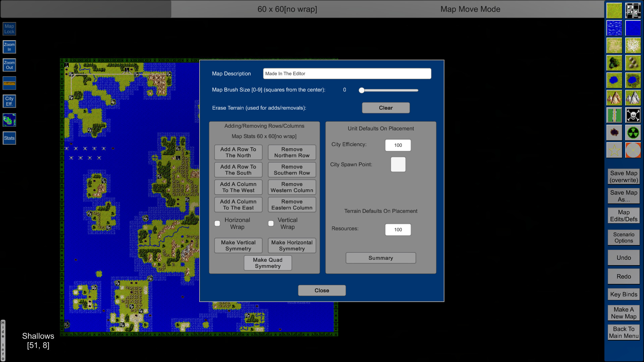The width and height of the screenshot is (644, 362).
Task: Select the deep ocean terrain tile
Action: tap(633, 28)
